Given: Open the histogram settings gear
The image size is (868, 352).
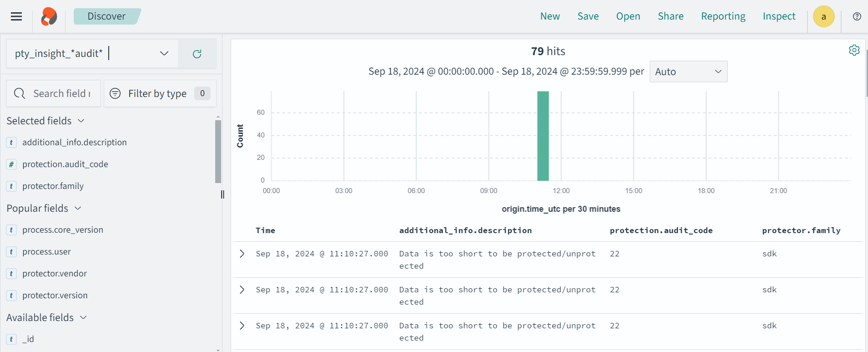Looking at the screenshot, I should (854, 50).
